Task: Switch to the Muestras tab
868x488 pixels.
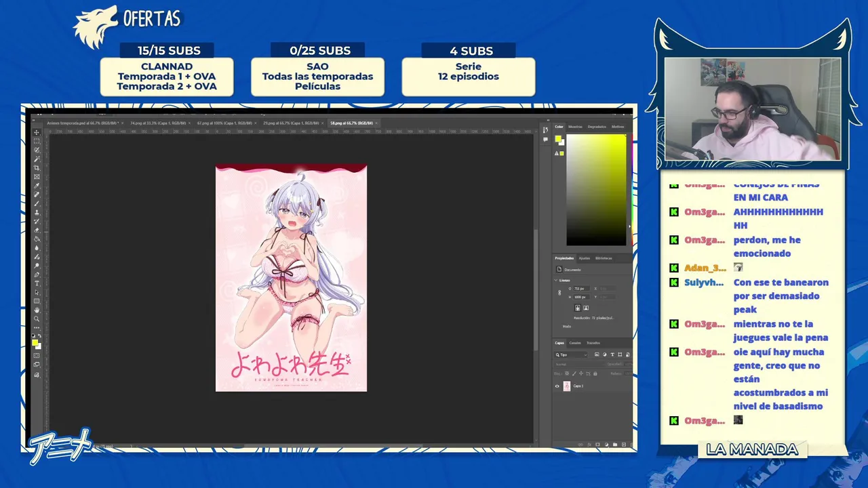Action: click(575, 127)
